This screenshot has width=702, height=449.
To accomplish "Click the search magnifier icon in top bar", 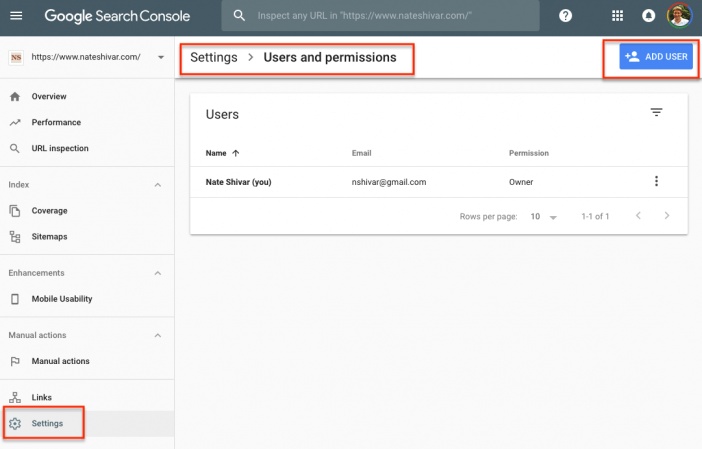I will pos(239,16).
